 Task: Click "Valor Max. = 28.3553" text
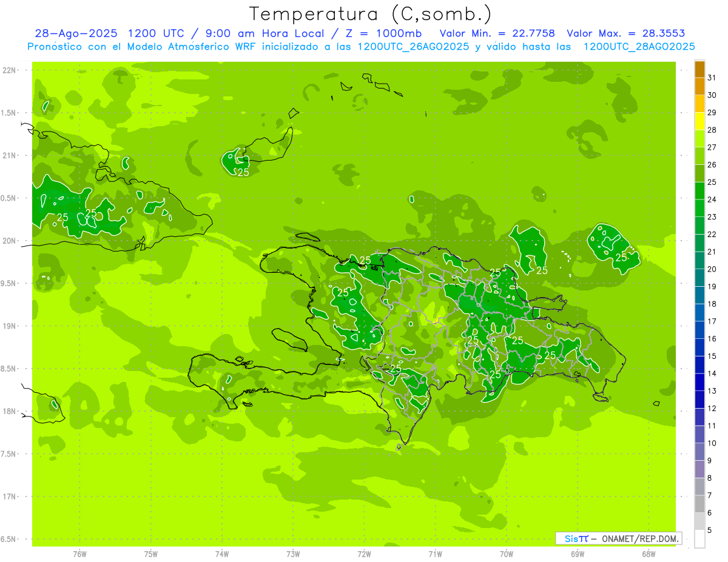tap(626, 33)
